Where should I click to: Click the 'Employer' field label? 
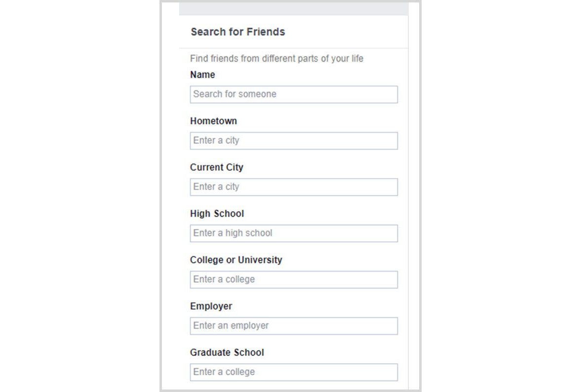click(211, 306)
